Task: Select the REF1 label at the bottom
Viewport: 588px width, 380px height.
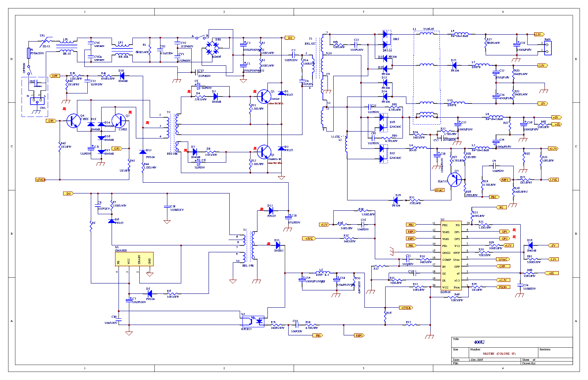Action: (x=359, y=335)
